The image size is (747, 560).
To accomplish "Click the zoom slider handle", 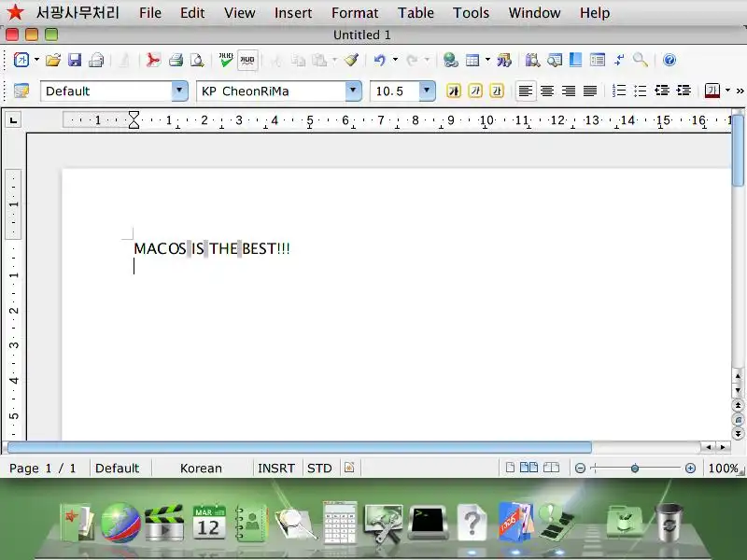I will pyautogui.click(x=635, y=469).
